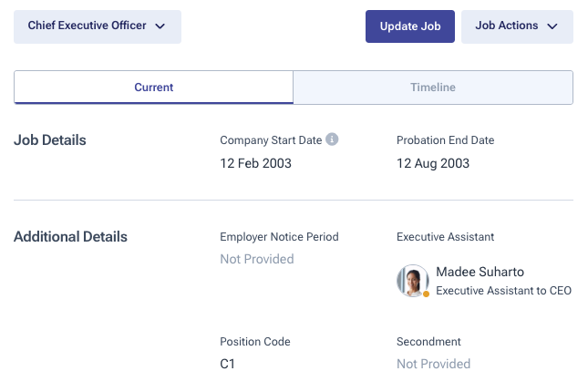Switch to the Timeline tab
Image resolution: width=588 pixels, height=392 pixels.
pos(432,88)
